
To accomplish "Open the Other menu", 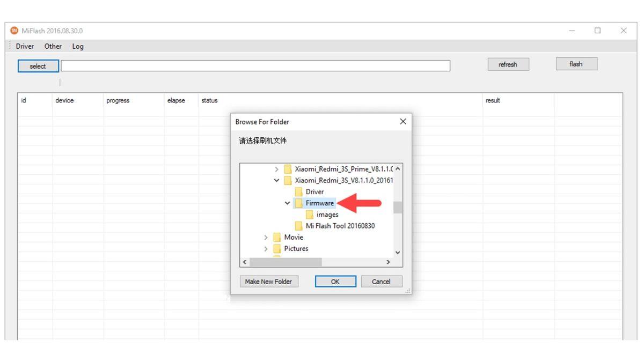I will pos(53,47).
